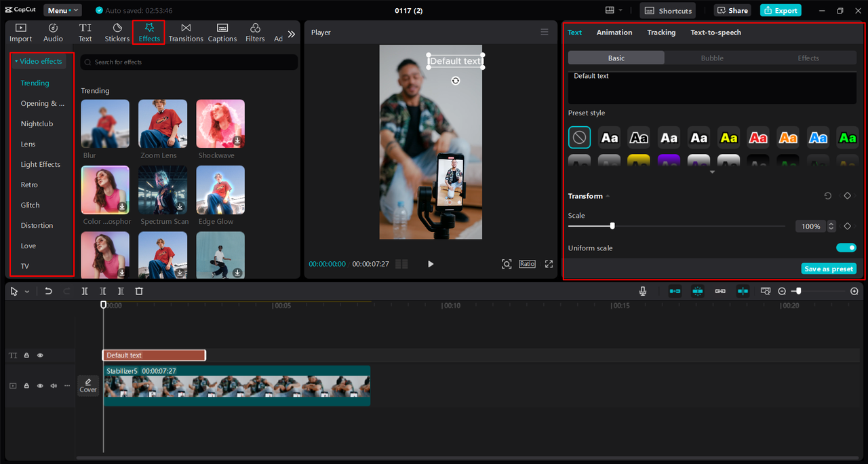Image resolution: width=868 pixels, height=464 pixels.
Task: Lock the text track
Action: click(26, 355)
